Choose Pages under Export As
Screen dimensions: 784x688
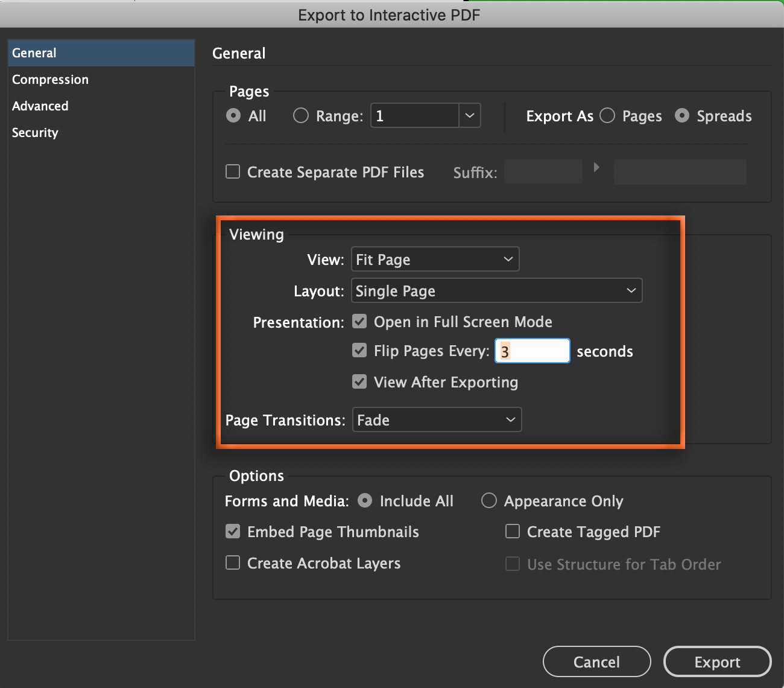coord(607,115)
